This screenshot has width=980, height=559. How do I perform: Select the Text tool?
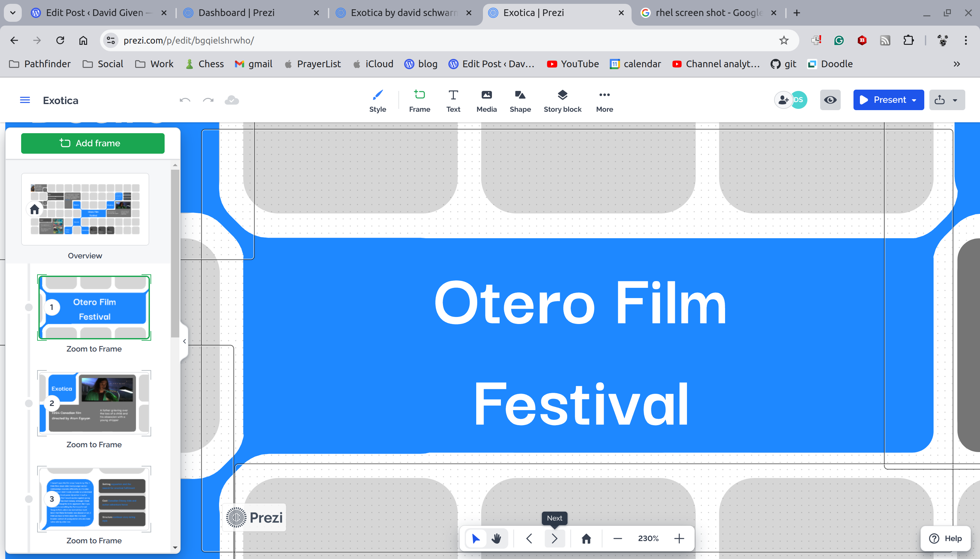[453, 101]
